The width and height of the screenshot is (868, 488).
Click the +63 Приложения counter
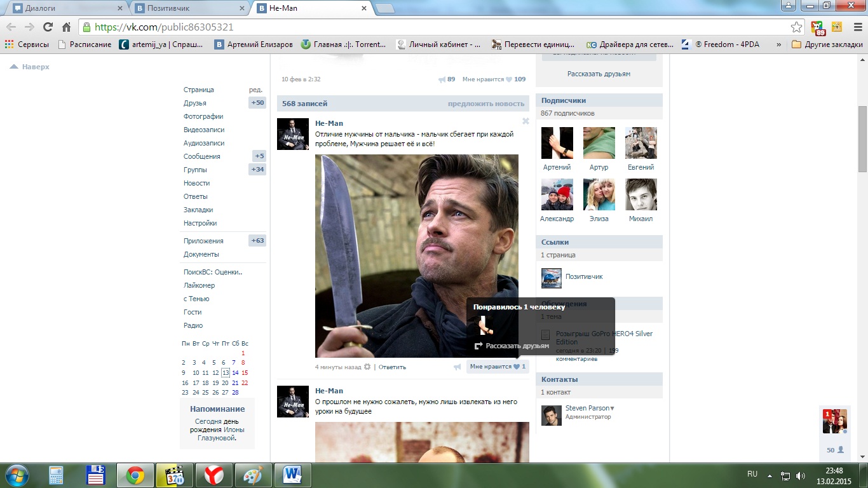pos(257,241)
